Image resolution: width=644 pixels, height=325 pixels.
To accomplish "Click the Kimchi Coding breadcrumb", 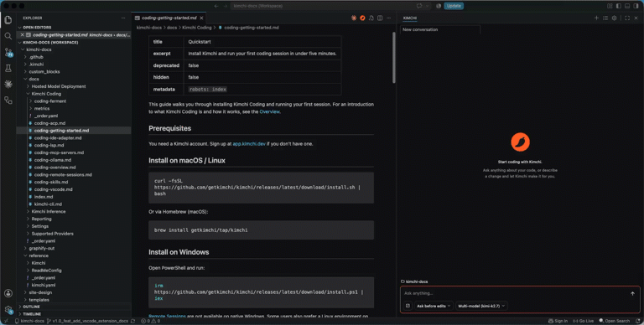I will click(x=197, y=28).
